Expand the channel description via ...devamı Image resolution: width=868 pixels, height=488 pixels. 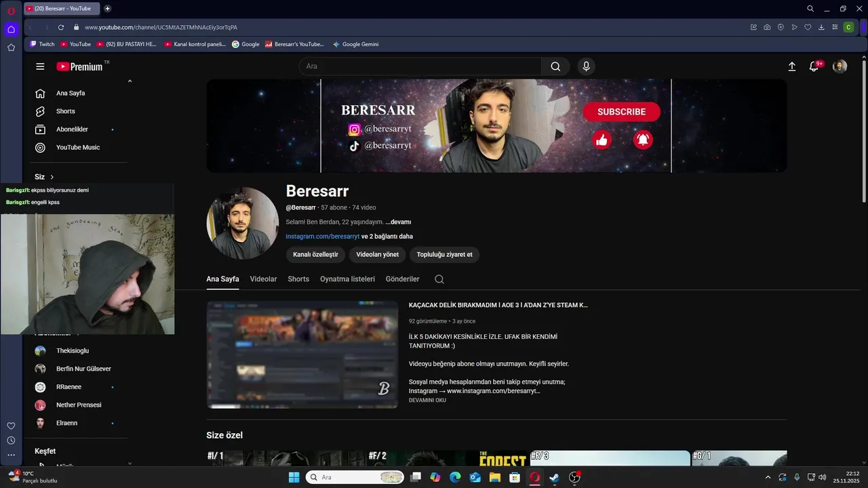(x=398, y=222)
